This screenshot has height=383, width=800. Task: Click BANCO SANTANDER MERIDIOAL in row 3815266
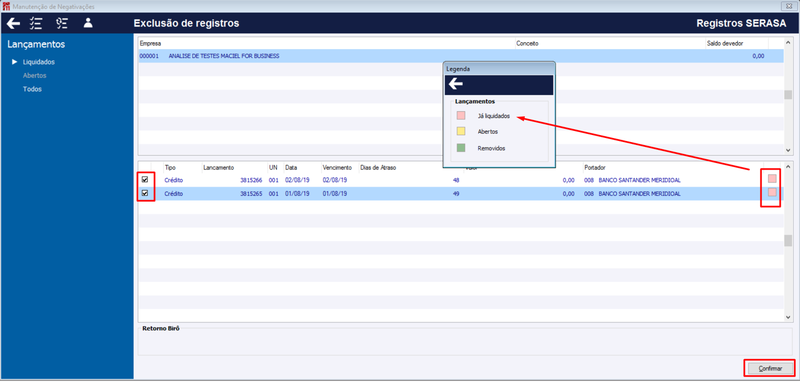point(640,181)
